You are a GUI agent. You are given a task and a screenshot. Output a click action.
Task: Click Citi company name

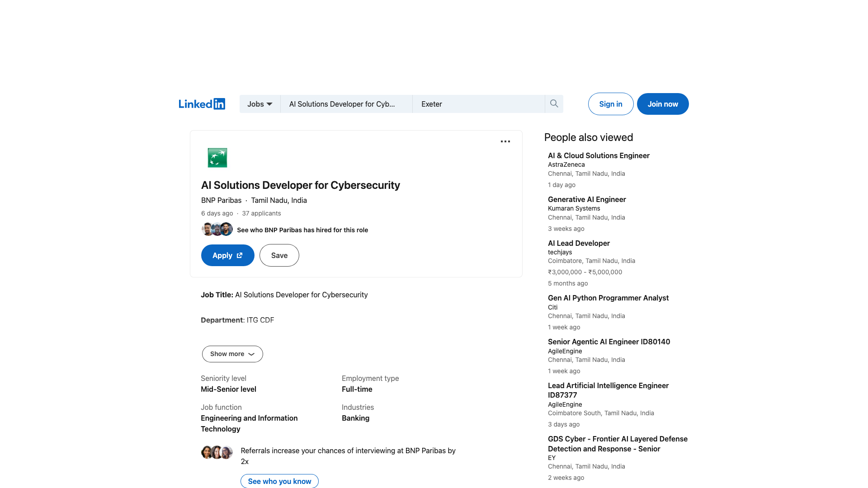(552, 307)
